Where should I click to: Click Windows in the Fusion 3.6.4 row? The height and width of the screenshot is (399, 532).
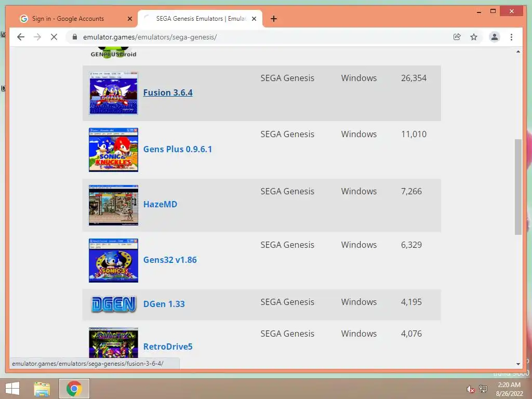[359, 78]
